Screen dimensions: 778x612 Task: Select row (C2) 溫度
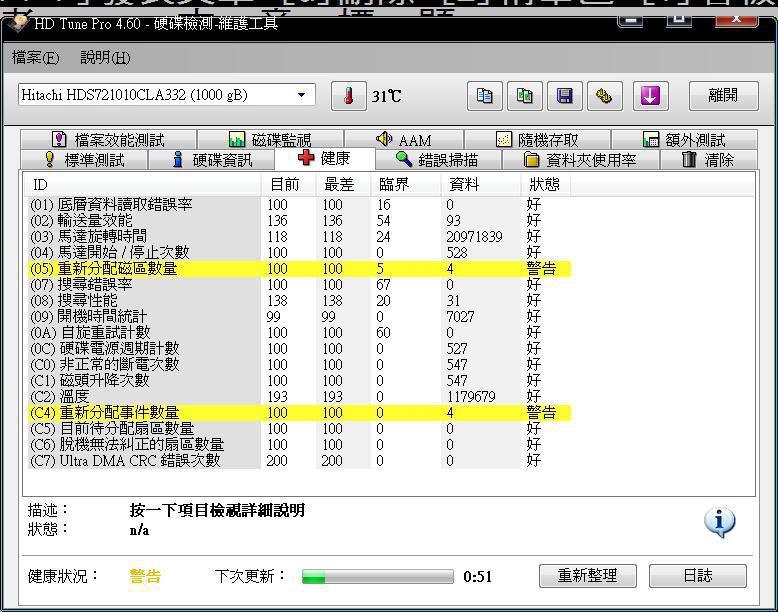299,396
